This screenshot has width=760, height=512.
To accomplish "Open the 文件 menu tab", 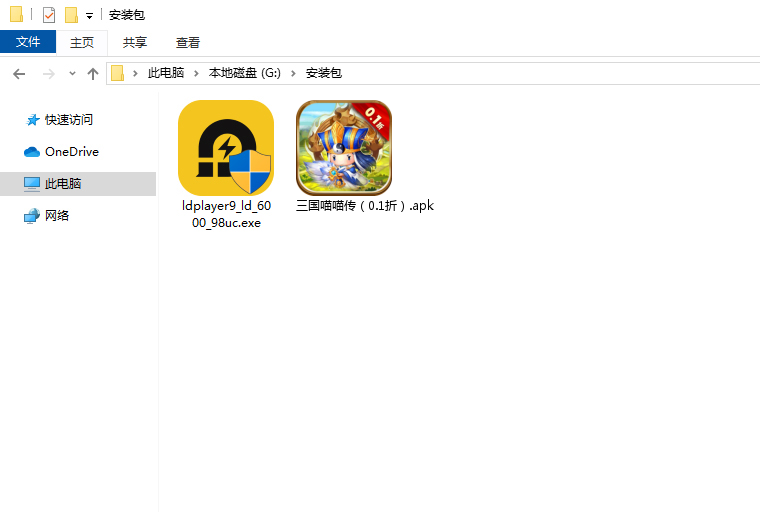I will coord(28,42).
